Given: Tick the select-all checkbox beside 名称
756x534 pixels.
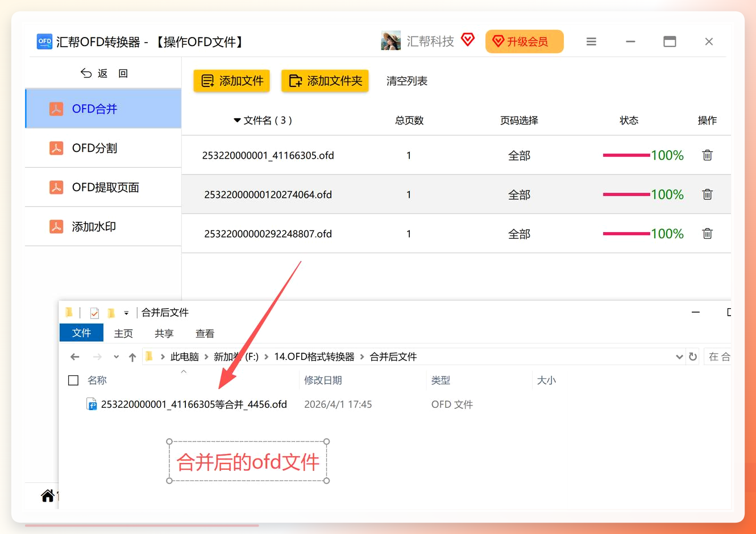Looking at the screenshot, I should coord(73,380).
